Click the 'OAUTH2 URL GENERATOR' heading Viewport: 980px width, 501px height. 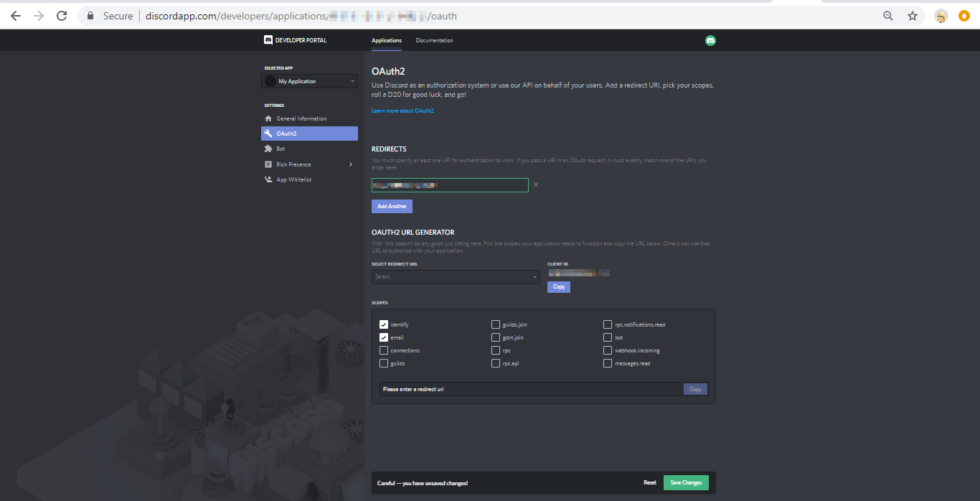(413, 233)
